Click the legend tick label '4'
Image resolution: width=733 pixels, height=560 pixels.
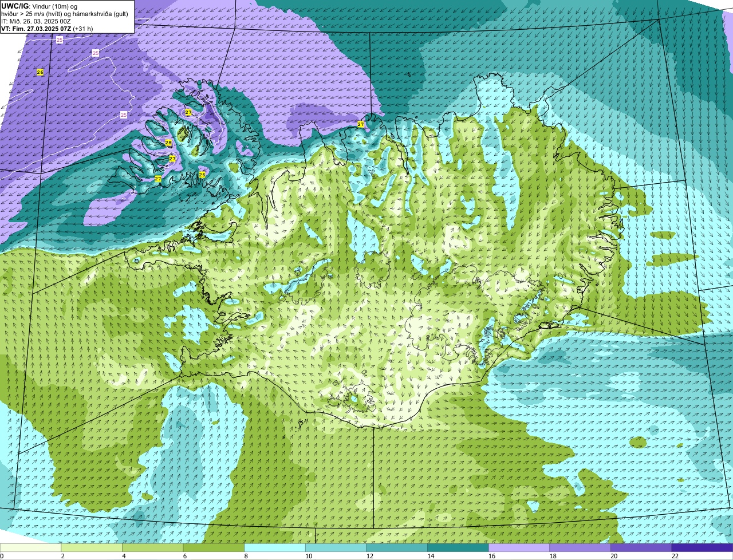pos(124,556)
